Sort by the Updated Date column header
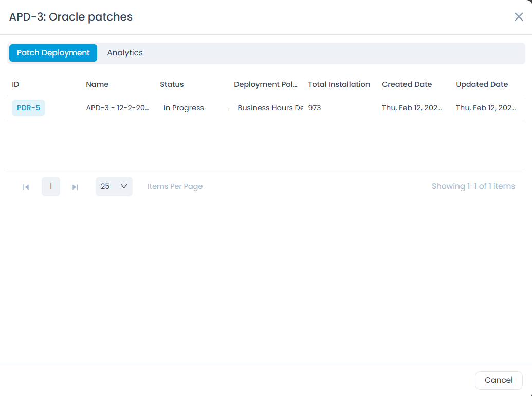The width and height of the screenshot is (532, 396). 482,84
